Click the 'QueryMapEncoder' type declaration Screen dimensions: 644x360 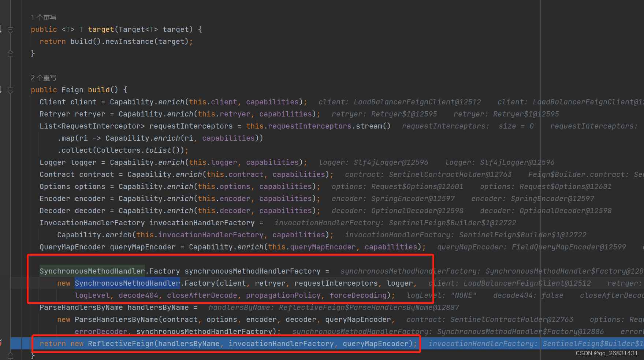tap(72, 247)
